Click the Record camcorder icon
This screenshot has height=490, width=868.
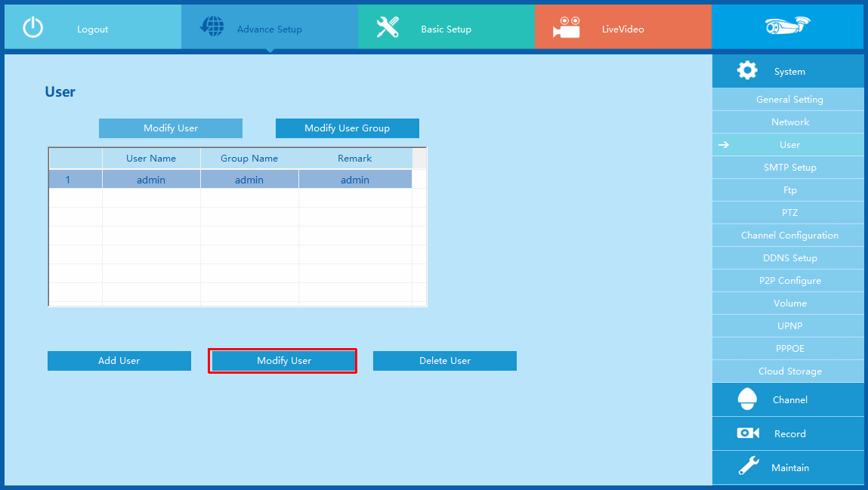pyautogui.click(x=748, y=433)
